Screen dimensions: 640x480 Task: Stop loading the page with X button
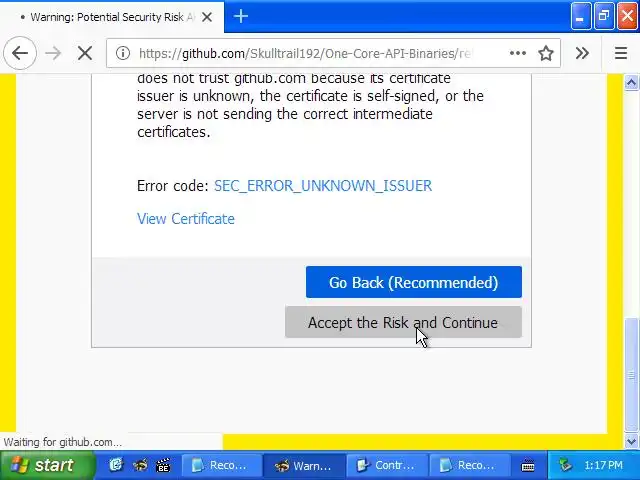[85, 53]
